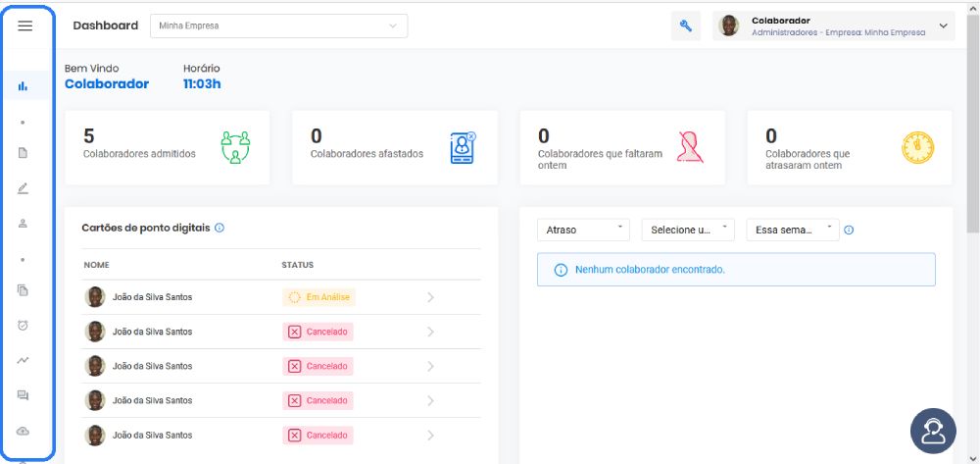The image size is (980, 464).
Task: Open the Essa semana period dropdown
Action: [793, 230]
